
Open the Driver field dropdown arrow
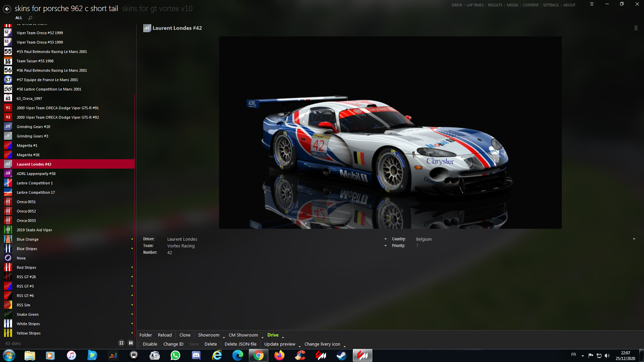pyautogui.click(x=385, y=239)
